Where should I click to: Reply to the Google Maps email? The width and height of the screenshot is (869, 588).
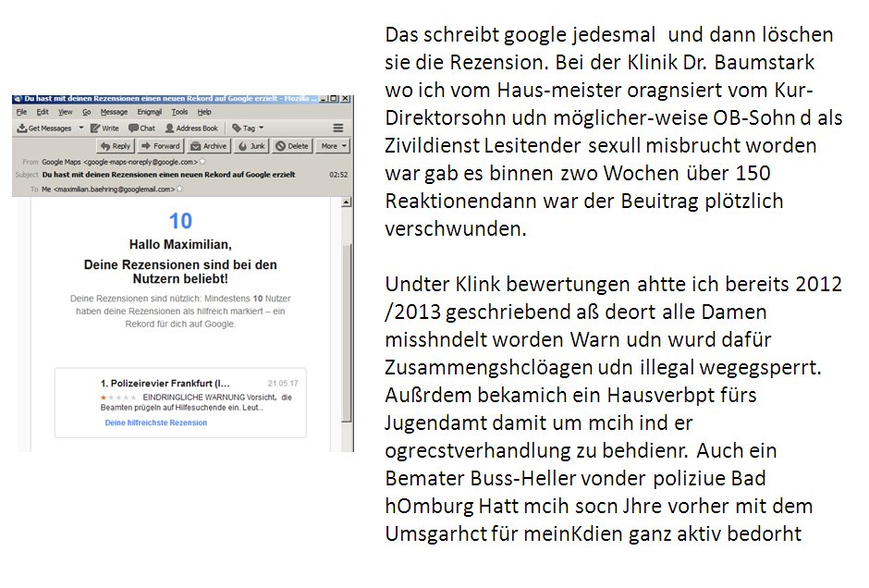(x=116, y=146)
